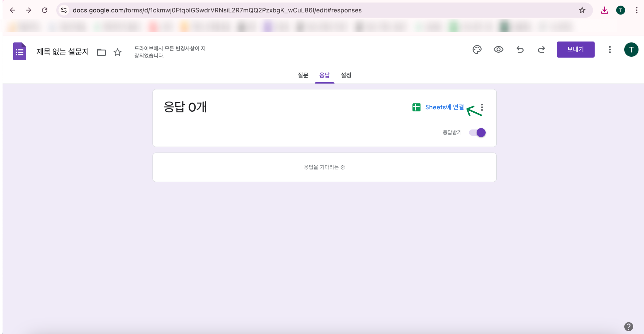Bookmark the page with the star icon
This screenshot has height=334, width=644.
click(582, 10)
